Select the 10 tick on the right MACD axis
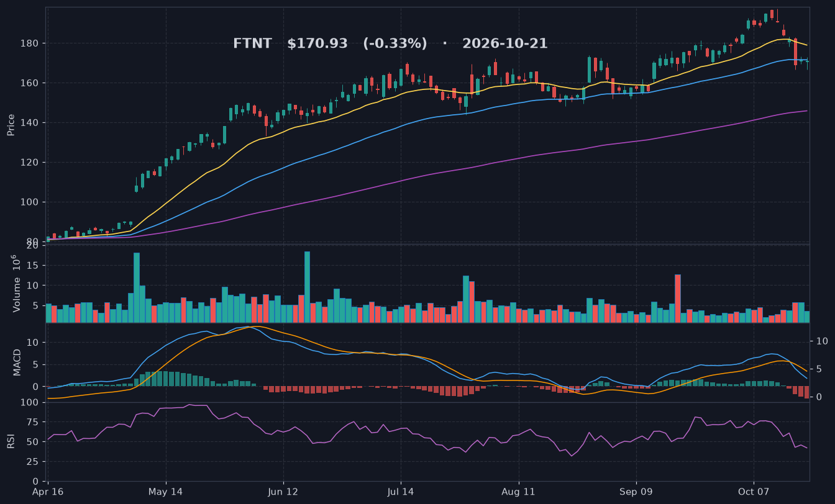835x504 pixels. [x=822, y=341]
